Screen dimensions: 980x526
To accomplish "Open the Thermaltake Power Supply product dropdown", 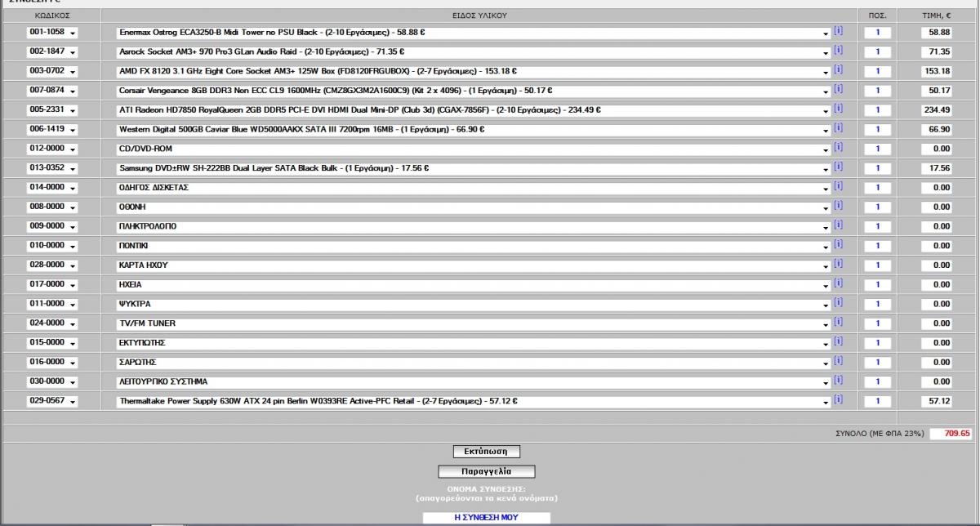I will 474,402.
